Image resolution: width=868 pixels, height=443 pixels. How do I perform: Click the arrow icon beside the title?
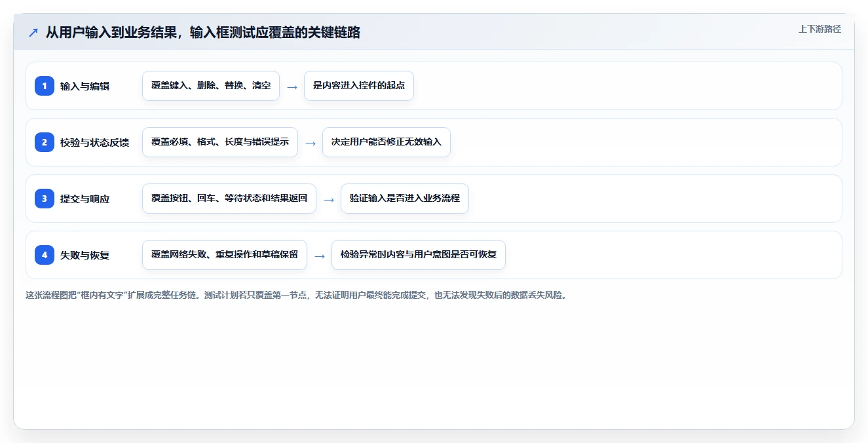tap(33, 32)
